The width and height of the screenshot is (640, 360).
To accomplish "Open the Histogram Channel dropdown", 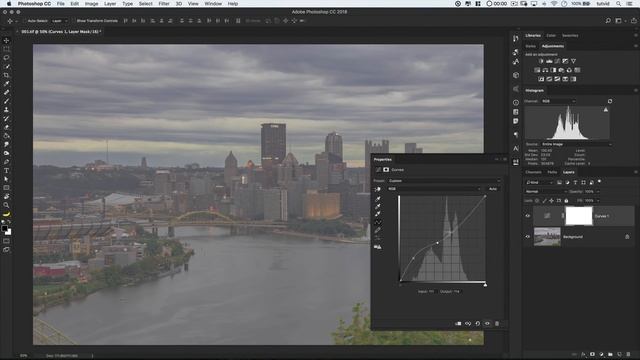I will (x=558, y=101).
